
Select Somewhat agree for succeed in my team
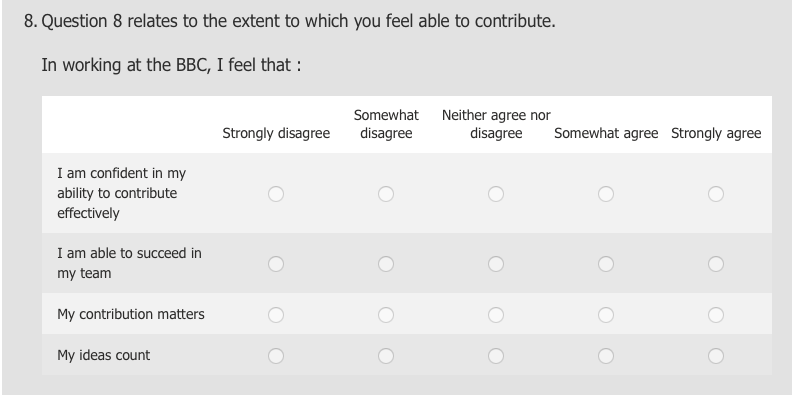[x=606, y=264]
